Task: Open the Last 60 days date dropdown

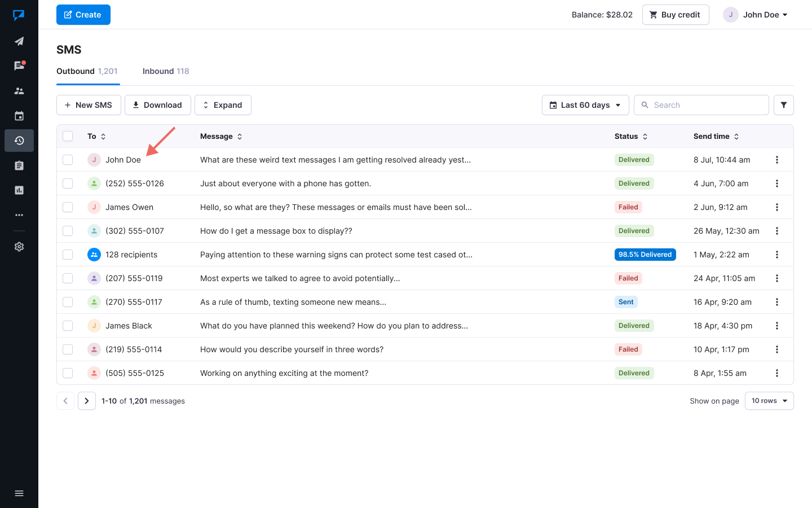Action: pos(585,105)
